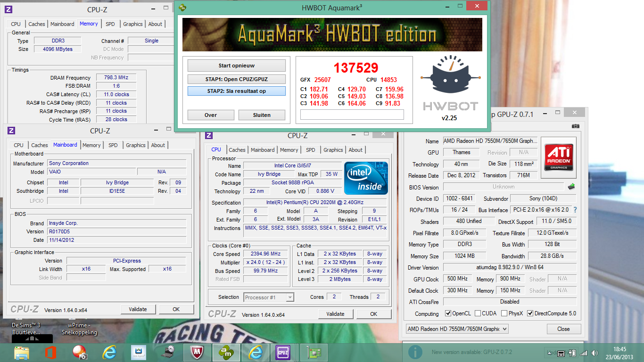This screenshot has height=362, width=644.
Task: Click the GPU-Z Close button
Action: 563,329
